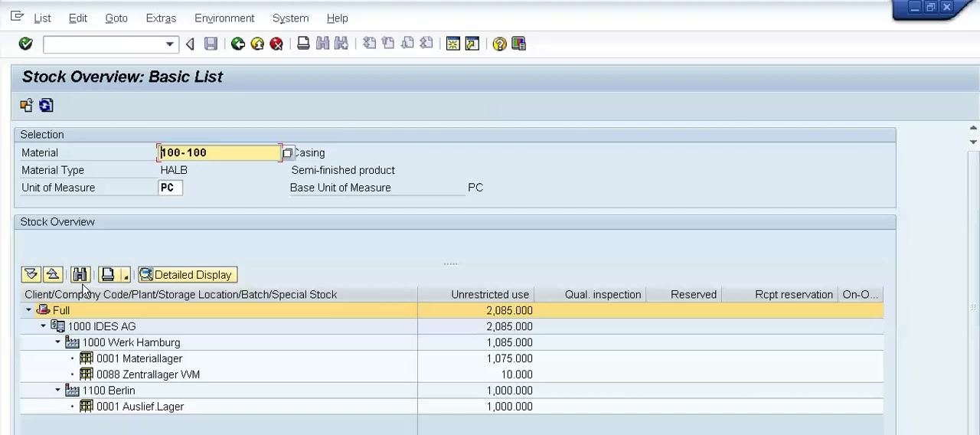Click the Generate Shortcut icon
The width and height of the screenshot is (980, 435).
pos(472,44)
